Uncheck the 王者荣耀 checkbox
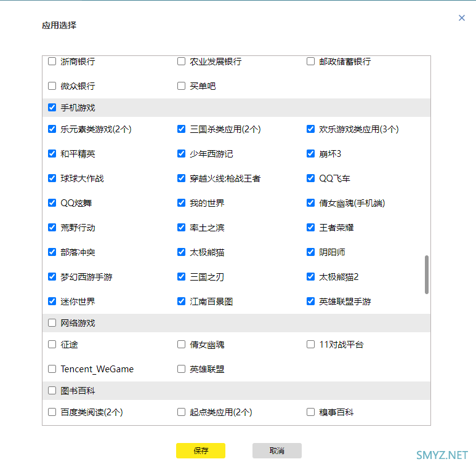Screen dimensions: 476x467 point(310,228)
